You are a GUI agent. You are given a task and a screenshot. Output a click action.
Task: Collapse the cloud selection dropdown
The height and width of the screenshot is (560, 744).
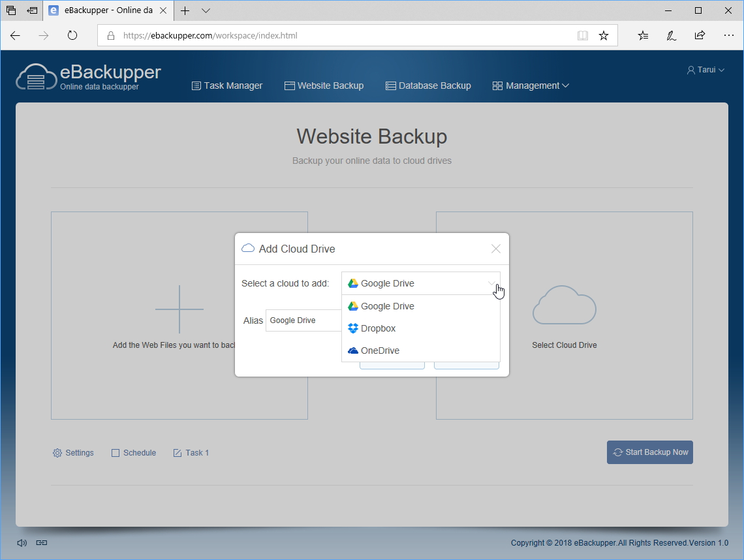492,283
